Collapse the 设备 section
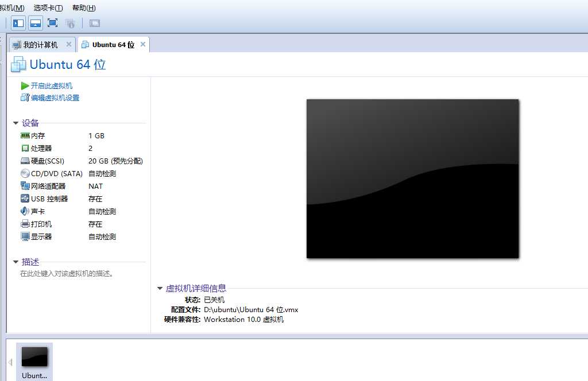 (x=16, y=123)
